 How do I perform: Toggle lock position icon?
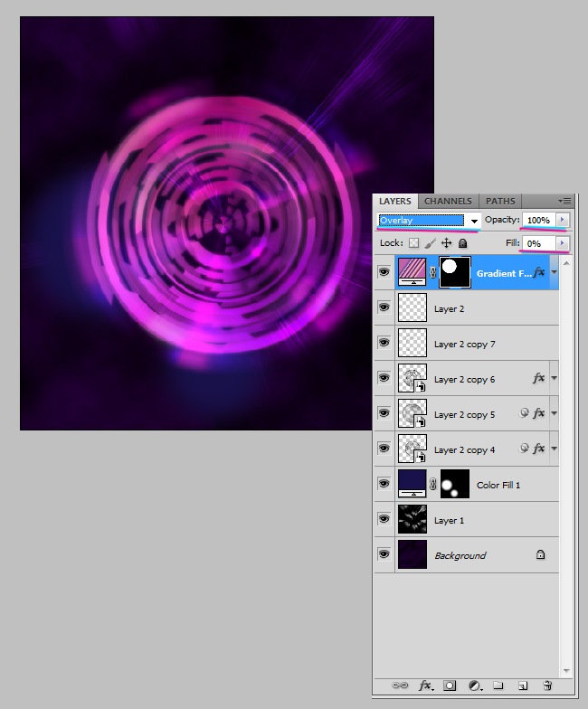pyautogui.click(x=447, y=243)
